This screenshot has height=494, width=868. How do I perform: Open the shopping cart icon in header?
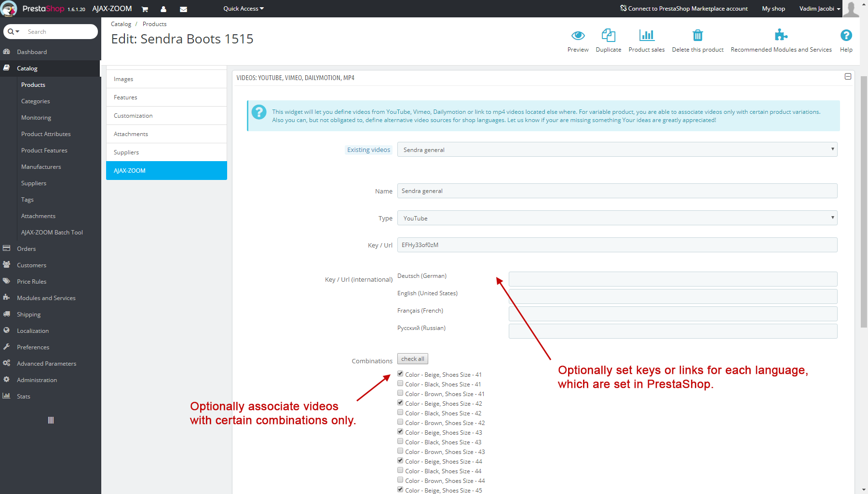pos(145,9)
